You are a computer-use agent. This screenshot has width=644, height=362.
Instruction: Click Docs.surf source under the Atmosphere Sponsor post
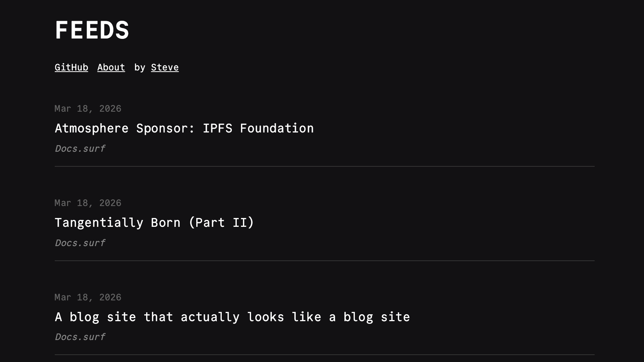[x=80, y=149]
